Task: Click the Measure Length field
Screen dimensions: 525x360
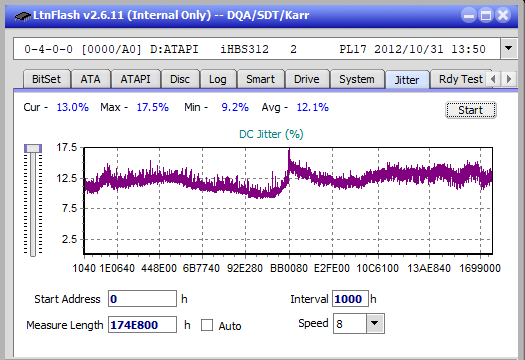Action: (142, 325)
